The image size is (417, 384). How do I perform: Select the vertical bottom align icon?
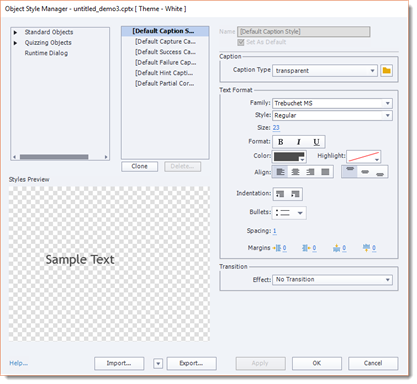(380, 172)
